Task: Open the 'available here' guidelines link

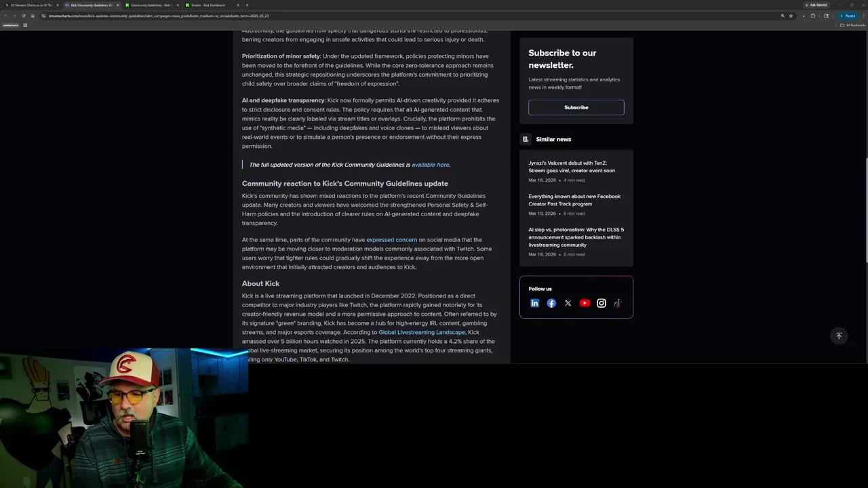Action: click(x=430, y=165)
